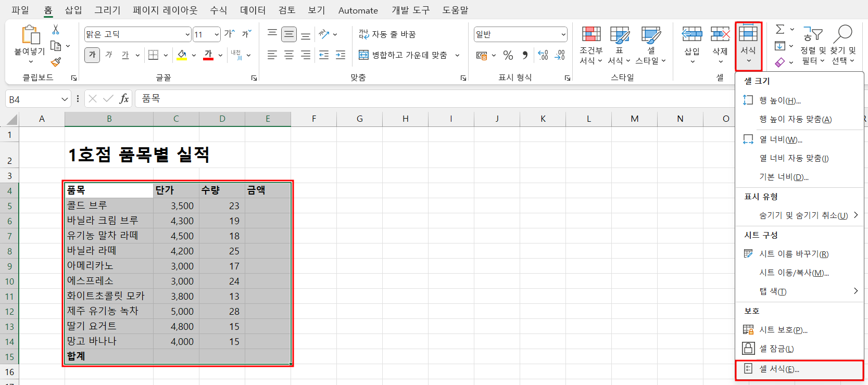Apply comma thousands separator style
868x385 pixels.
(525, 55)
